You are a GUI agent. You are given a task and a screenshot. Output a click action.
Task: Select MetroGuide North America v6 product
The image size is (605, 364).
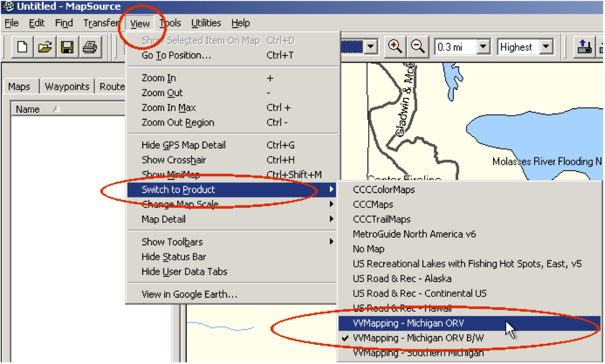(x=469, y=234)
